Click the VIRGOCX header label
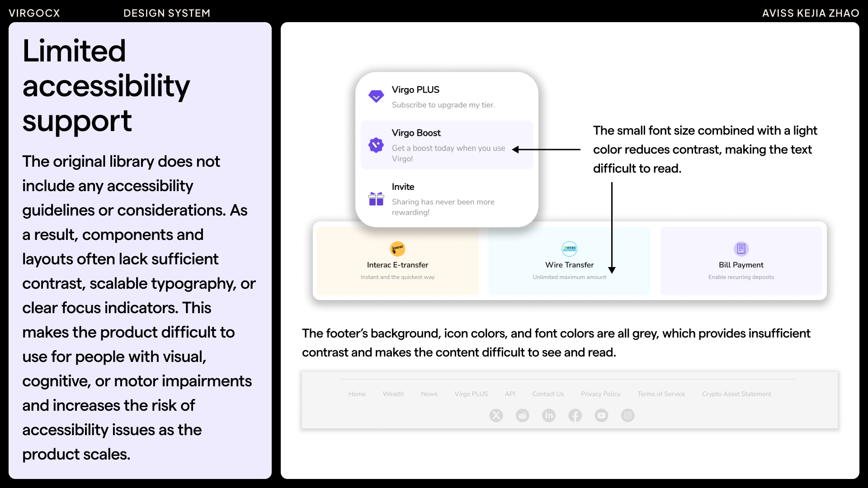 pos(34,13)
